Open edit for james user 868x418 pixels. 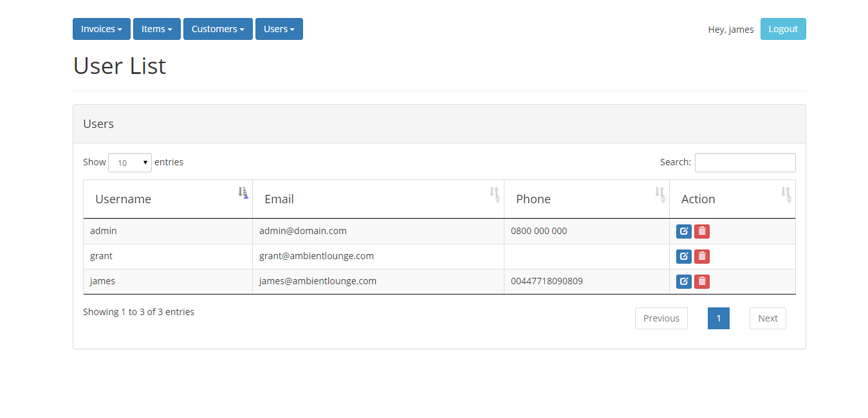683,282
